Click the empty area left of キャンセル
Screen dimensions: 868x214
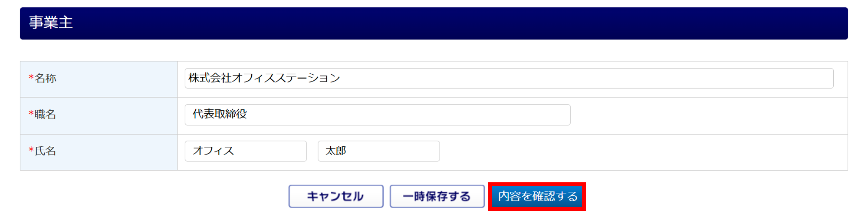(x=154, y=196)
